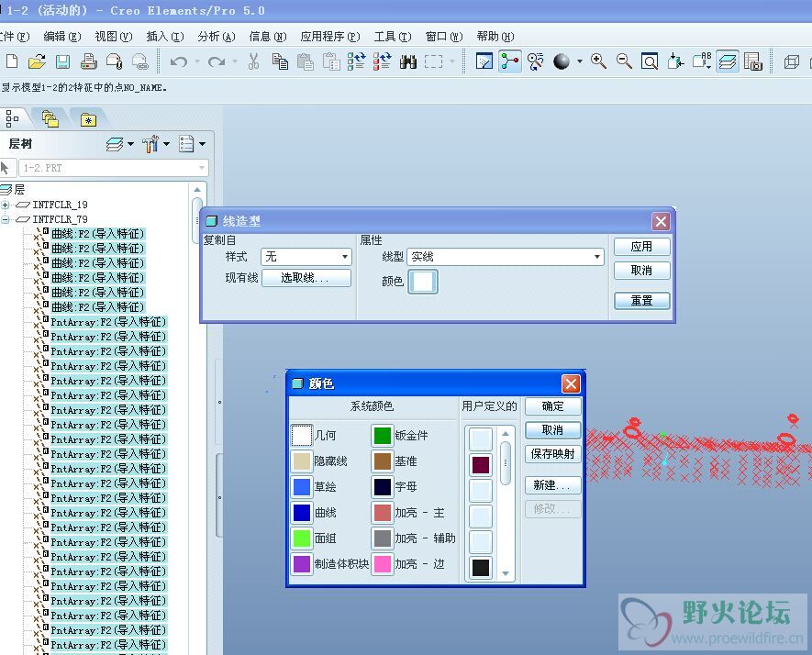
Task: Expand the INTFCLR_19 layer
Action: click(6, 205)
